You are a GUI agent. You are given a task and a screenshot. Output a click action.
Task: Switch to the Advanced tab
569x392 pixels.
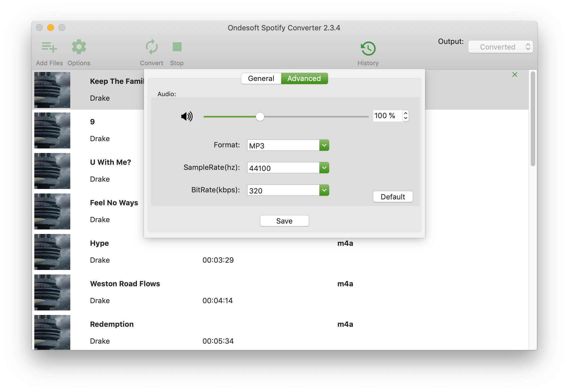[x=303, y=78]
